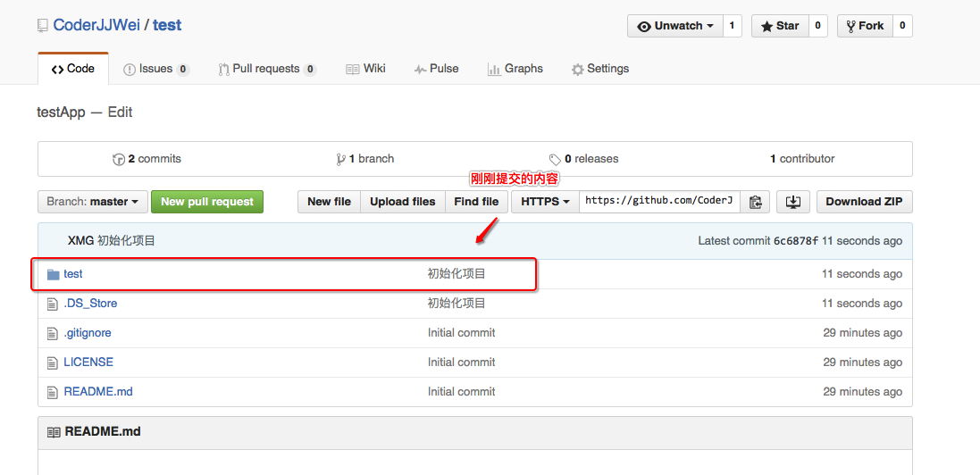
Task: Click the .gitignore file icon
Action: pos(53,333)
